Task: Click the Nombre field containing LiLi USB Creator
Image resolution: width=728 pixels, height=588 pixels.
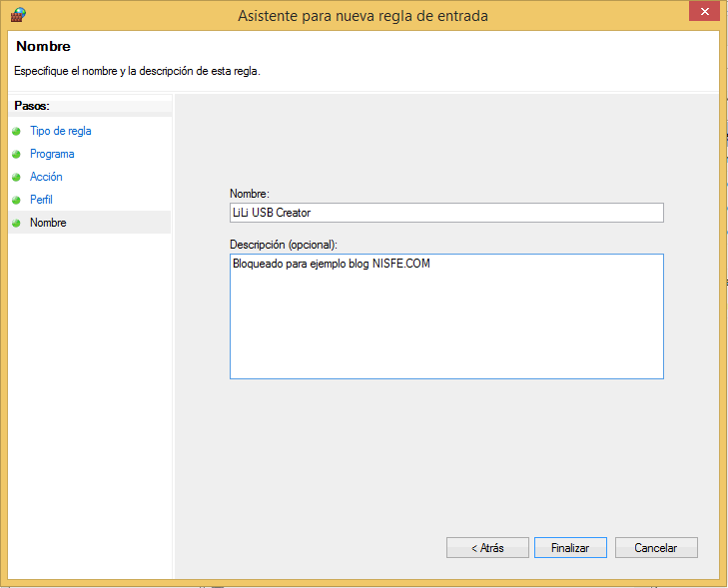Action: 446,213
